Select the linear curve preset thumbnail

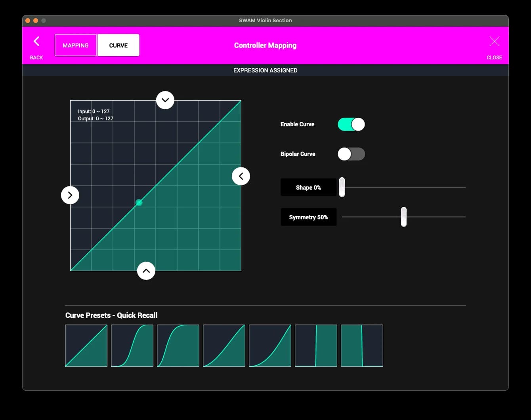pyautogui.click(x=86, y=346)
